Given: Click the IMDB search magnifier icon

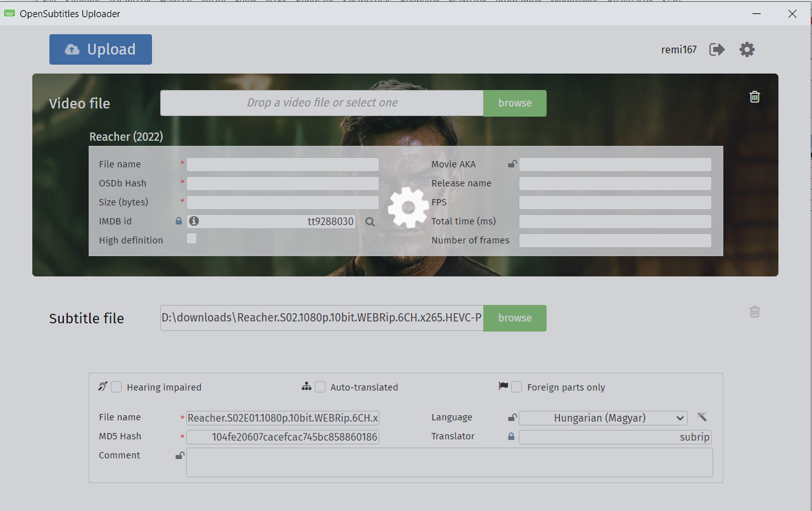Looking at the screenshot, I should pyautogui.click(x=370, y=222).
